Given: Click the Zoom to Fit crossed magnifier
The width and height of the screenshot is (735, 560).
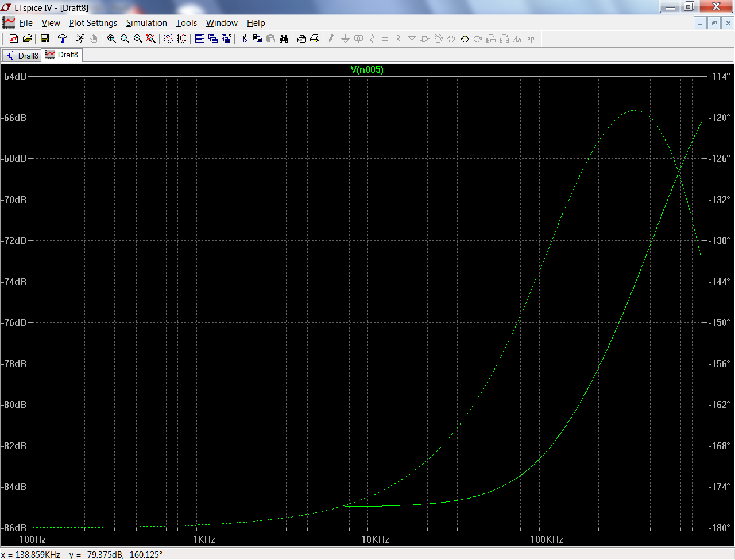Looking at the screenshot, I should 151,38.
